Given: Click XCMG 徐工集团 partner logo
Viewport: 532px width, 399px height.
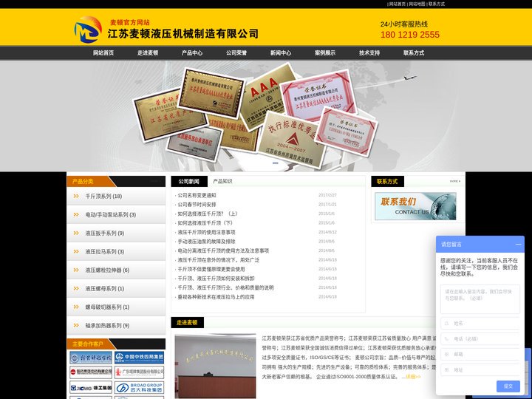Looking at the screenshot, I should pyautogui.click(x=91, y=387).
